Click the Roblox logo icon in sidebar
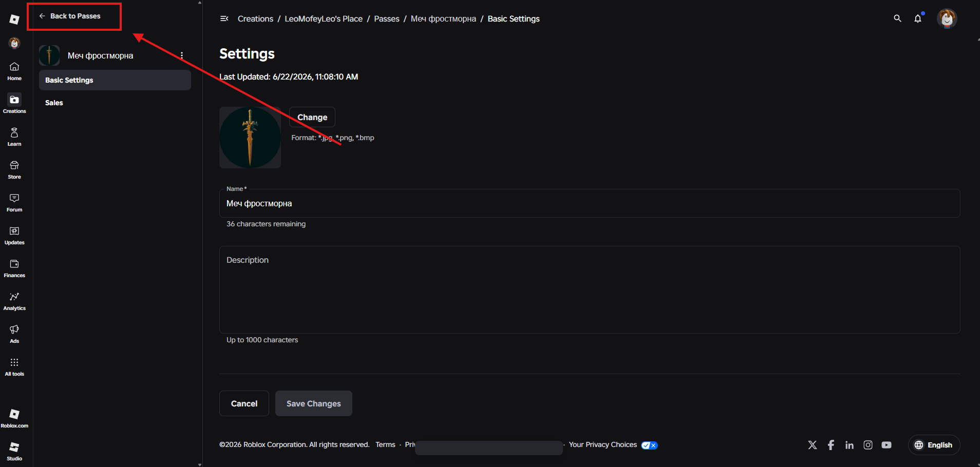This screenshot has height=467, width=980. 14,20
